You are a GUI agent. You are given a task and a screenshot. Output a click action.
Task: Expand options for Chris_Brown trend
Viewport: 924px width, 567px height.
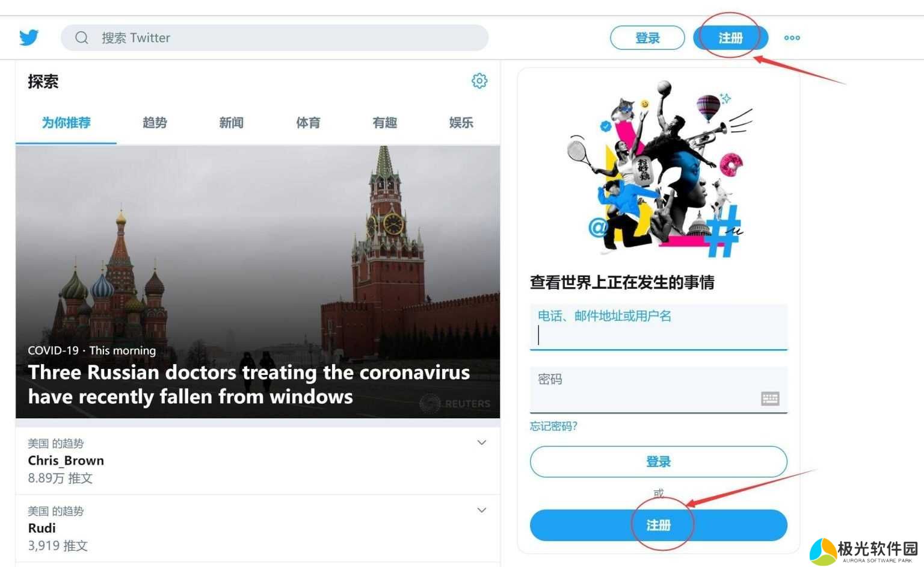[482, 442]
